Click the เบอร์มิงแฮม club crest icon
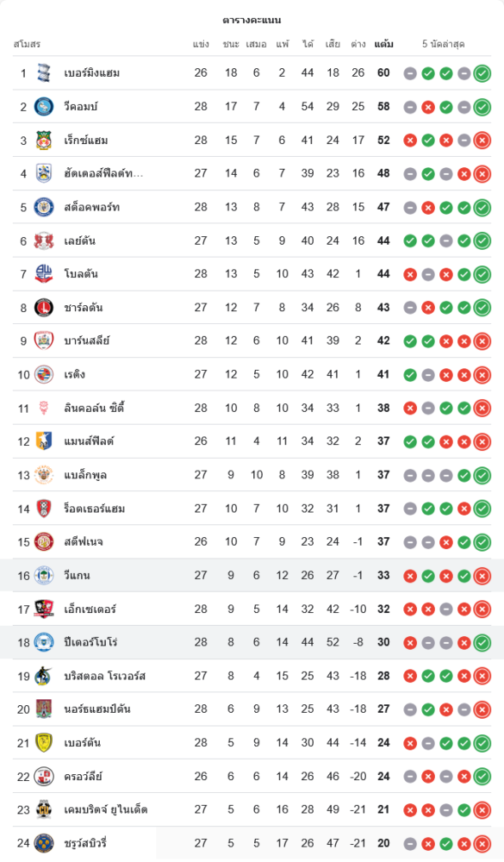This screenshot has height=862, width=504. [x=44, y=72]
